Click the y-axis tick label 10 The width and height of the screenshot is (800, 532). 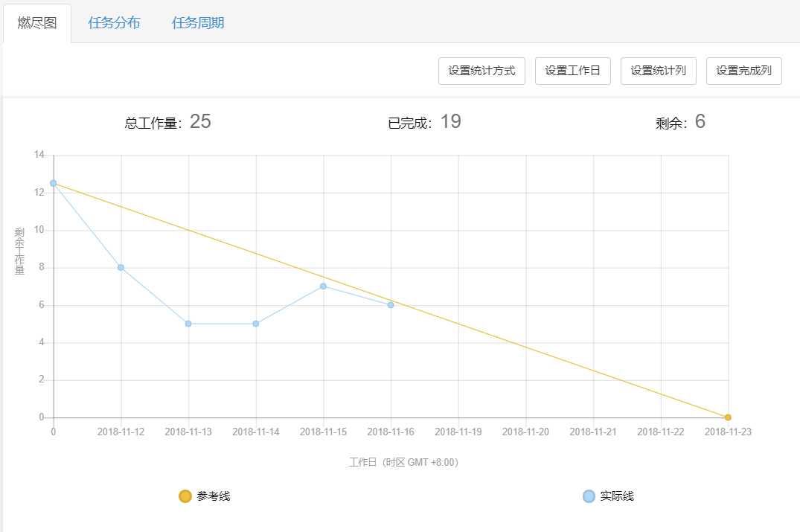coord(39,229)
